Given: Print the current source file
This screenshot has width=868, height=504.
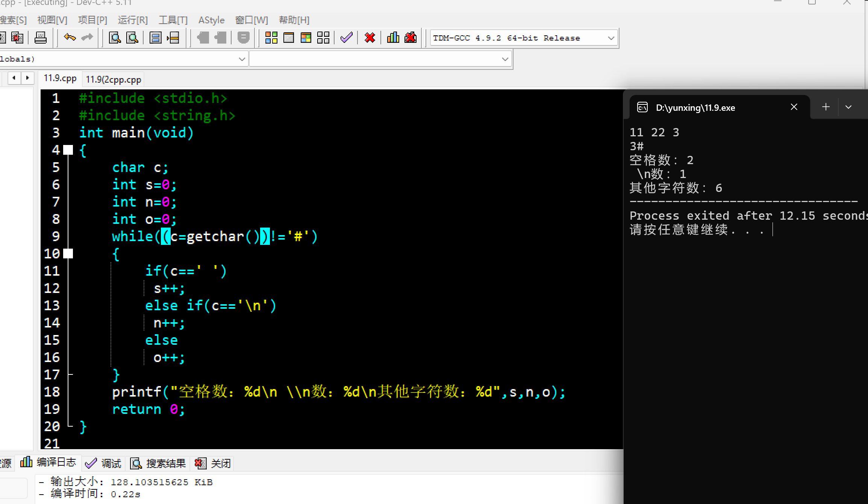Looking at the screenshot, I should point(40,38).
